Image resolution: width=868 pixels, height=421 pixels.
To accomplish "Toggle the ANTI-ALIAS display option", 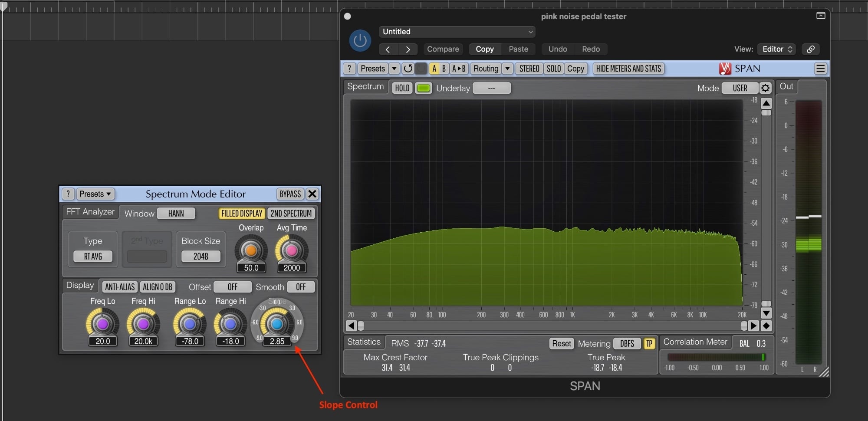I will pyautogui.click(x=120, y=287).
